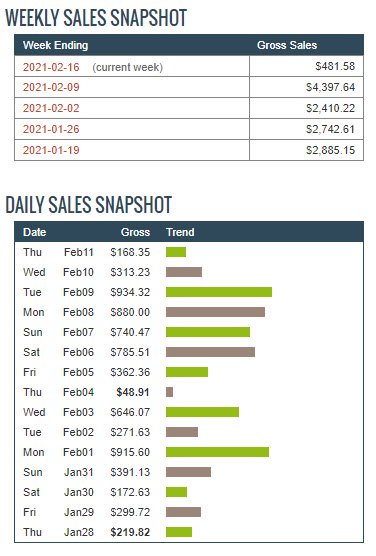Viewport: 376px width, 556px height.
Task: Click the bold $219.82 gross amount
Action: [130, 532]
